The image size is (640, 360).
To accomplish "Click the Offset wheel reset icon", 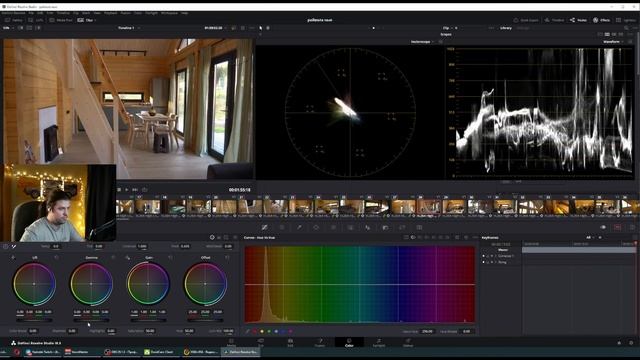I will pos(227,258).
